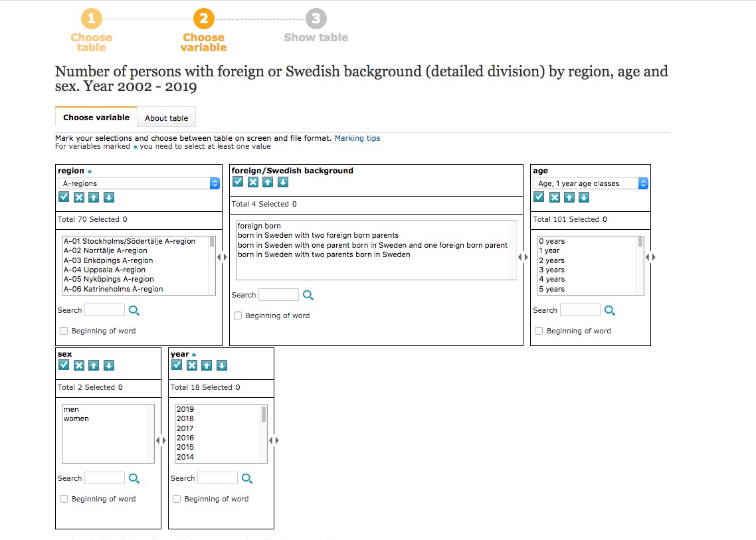Deselect all year values

point(192,365)
